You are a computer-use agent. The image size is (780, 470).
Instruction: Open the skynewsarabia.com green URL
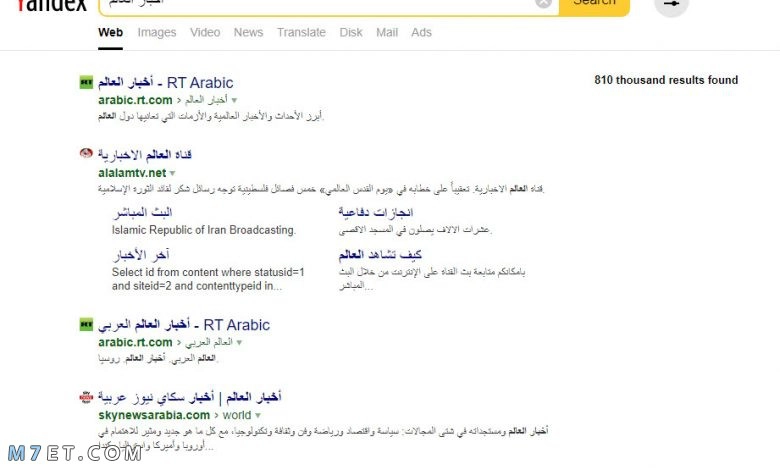(154, 415)
